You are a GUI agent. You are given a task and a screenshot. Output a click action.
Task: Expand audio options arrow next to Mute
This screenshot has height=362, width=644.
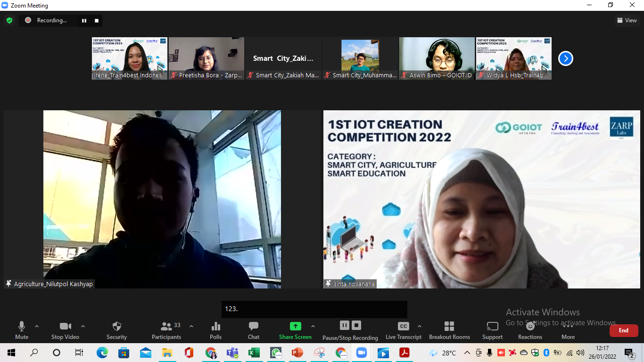[37, 326]
